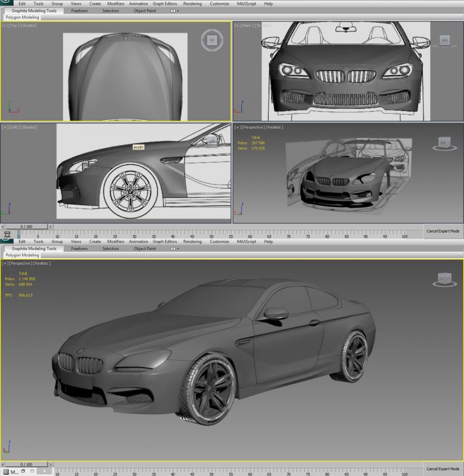Open [Realistic] shading menu in upper Perspective viewport
This screenshot has width=464, height=476.
click(275, 127)
